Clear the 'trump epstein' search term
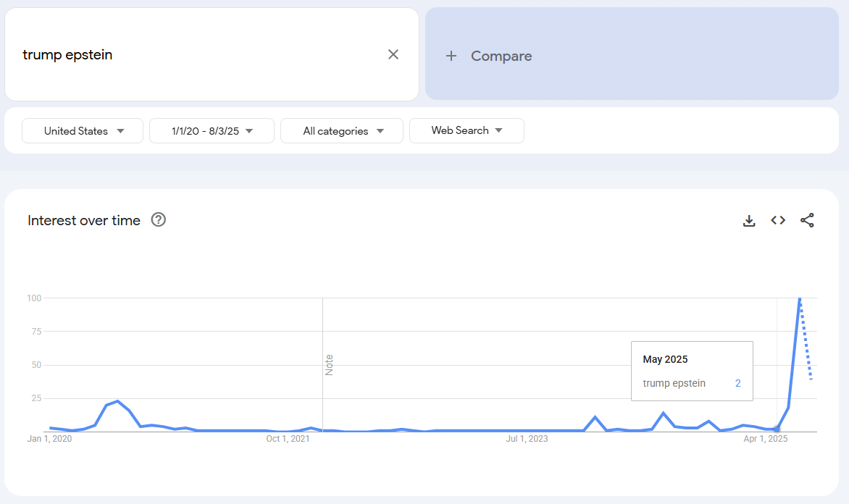Viewport: 849px width, 504px height. (393, 54)
